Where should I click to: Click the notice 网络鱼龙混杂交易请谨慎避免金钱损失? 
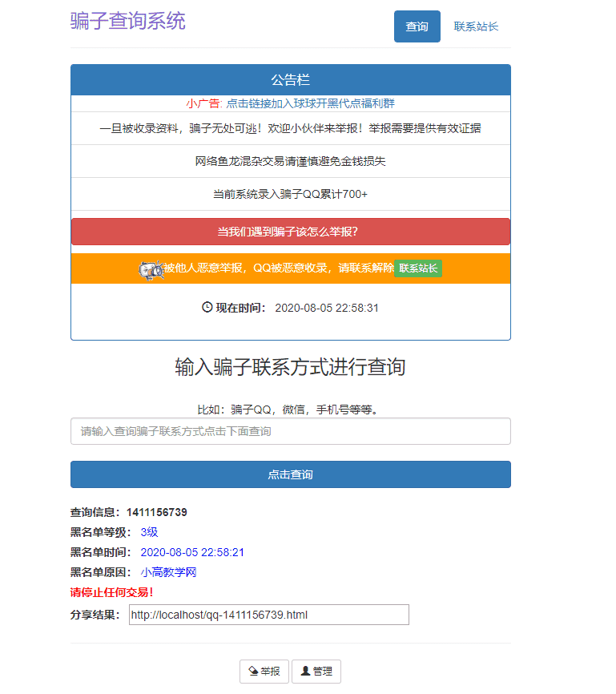[290, 161]
